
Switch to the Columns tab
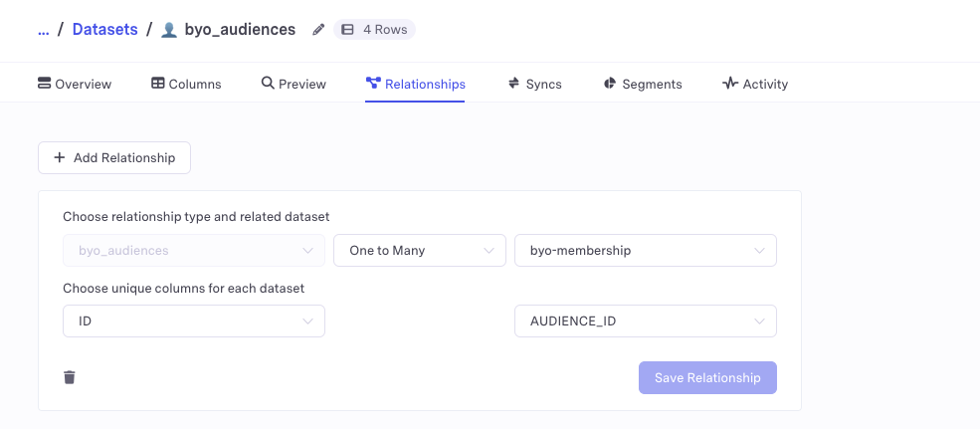click(186, 85)
